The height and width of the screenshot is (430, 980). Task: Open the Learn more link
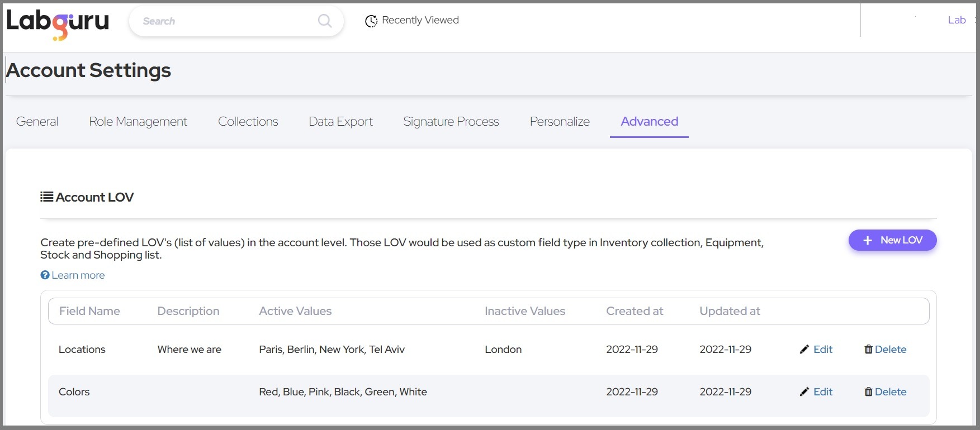click(78, 275)
